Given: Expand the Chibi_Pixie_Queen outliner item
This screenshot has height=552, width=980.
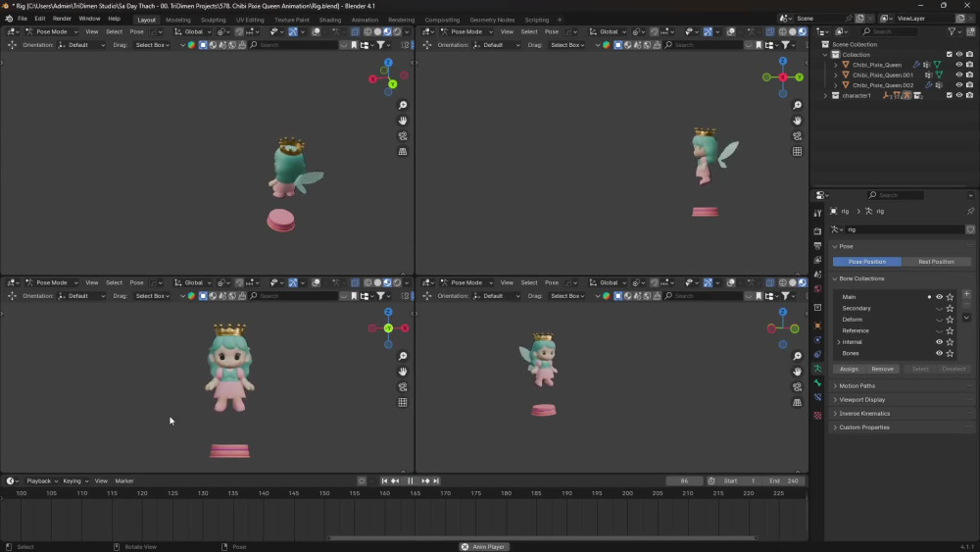Looking at the screenshot, I should pyautogui.click(x=836, y=65).
